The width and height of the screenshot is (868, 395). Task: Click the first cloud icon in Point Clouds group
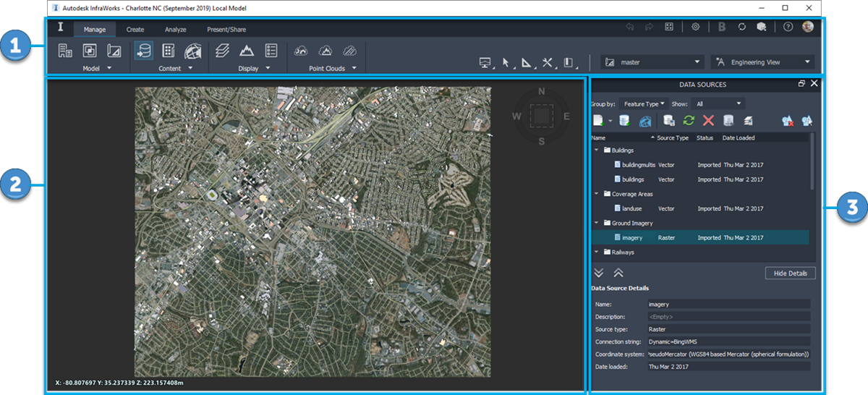point(301,51)
